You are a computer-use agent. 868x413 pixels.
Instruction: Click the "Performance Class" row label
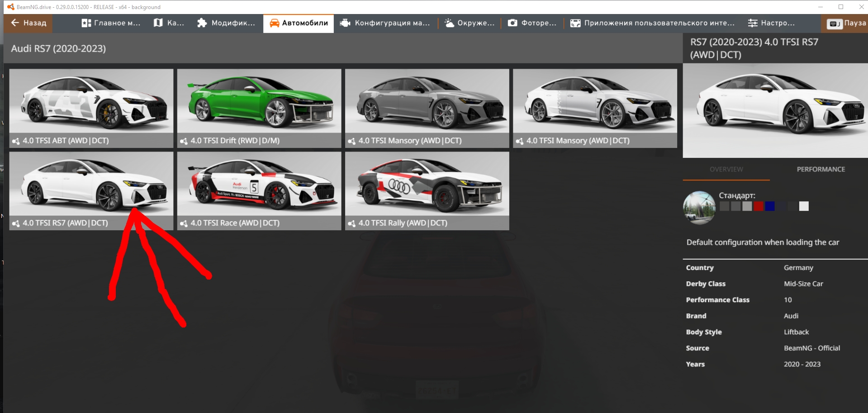point(718,300)
